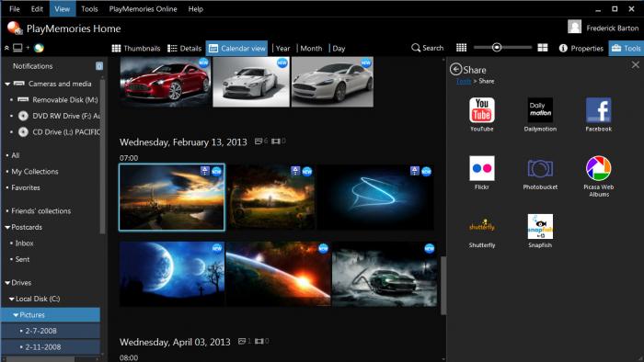Open the Postcards Sent folder
Screen dimensions: 644x362
pyautogui.click(x=22, y=259)
